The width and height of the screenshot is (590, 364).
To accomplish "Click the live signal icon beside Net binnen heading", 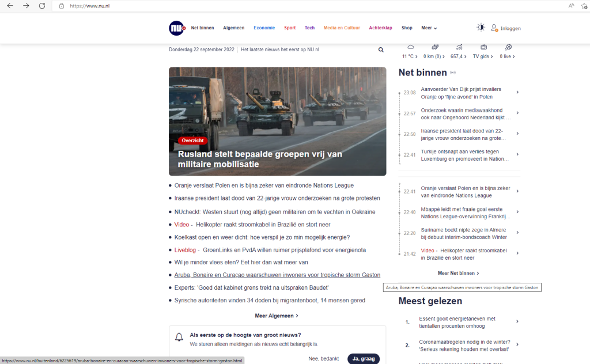I will [x=453, y=73].
